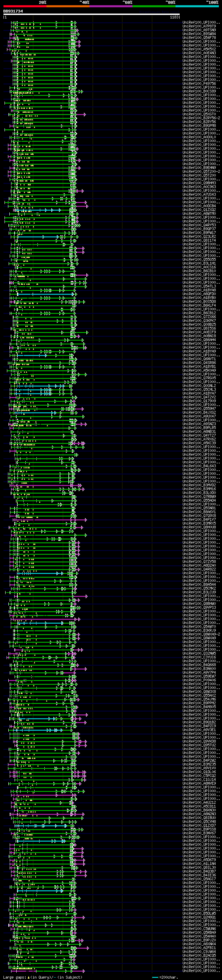This screenshot has height=980, width=222.
Task: Select the UniRef100_Q4RY53 label
Action: click(x=199, y=225)
